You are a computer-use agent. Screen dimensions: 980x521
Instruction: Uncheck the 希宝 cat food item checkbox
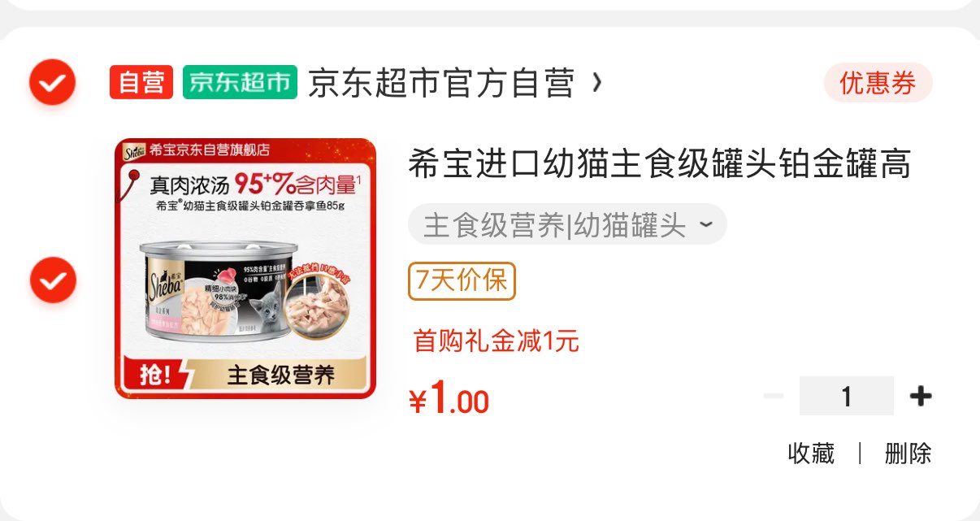pyautogui.click(x=53, y=280)
